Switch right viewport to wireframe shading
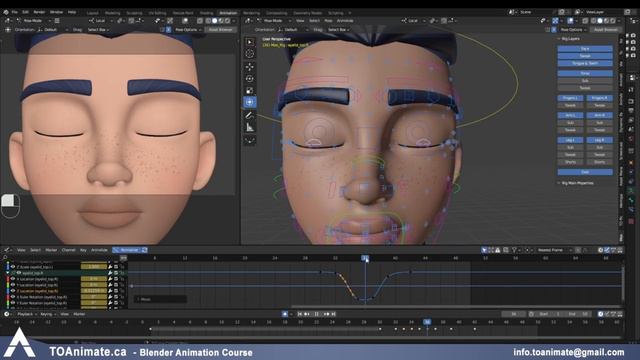The width and height of the screenshot is (640, 360). [592, 20]
